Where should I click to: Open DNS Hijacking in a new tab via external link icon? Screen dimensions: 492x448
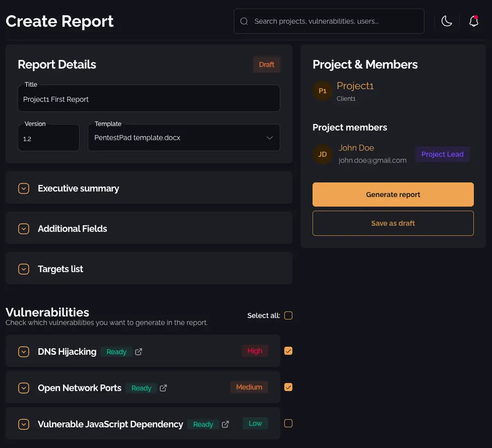point(139,352)
